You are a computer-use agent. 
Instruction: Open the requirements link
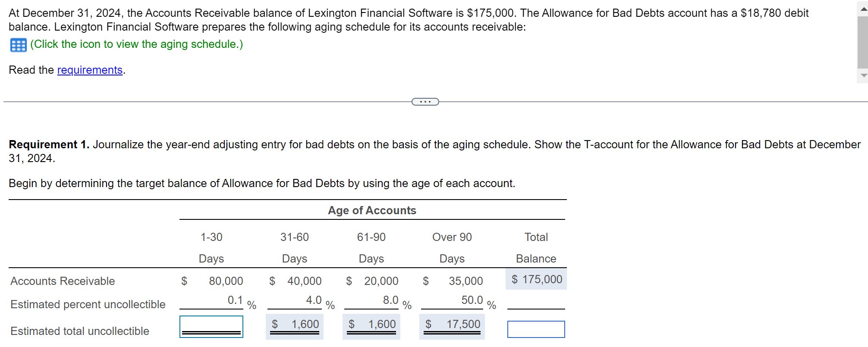[x=90, y=70]
